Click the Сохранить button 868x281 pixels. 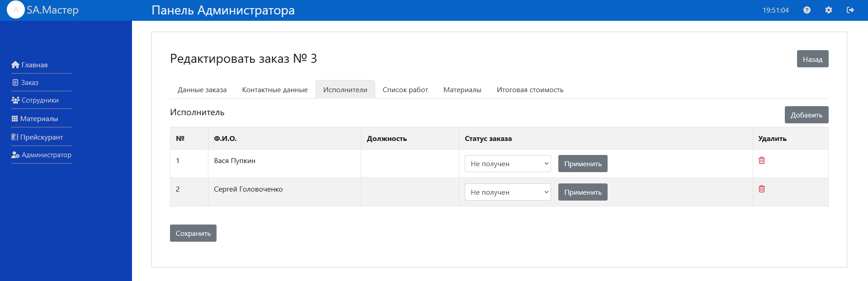pos(193,233)
